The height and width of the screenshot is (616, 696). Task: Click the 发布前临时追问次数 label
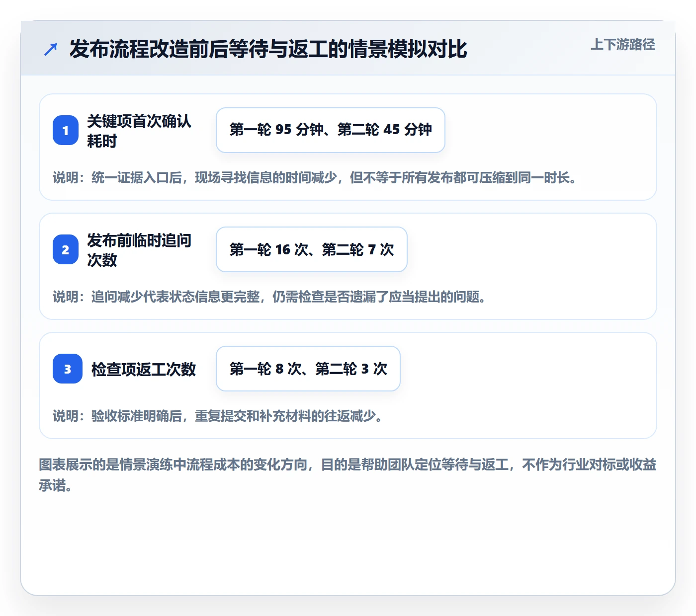[139, 250]
